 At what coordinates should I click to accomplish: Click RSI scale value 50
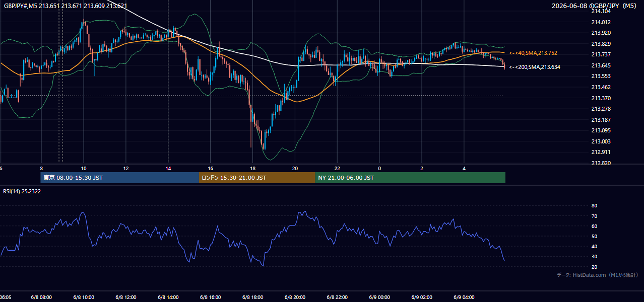[x=594, y=237]
